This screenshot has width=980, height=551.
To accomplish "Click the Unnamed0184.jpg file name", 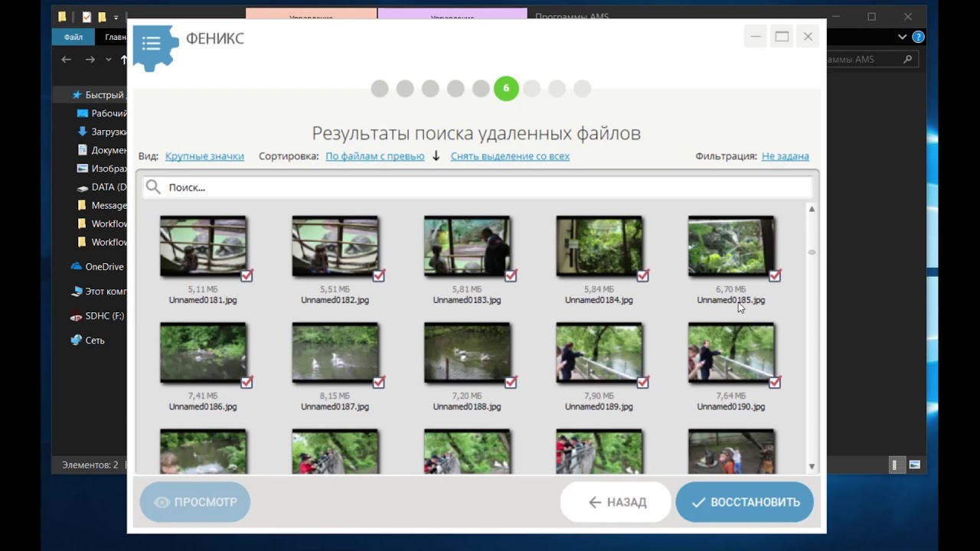I will [x=599, y=300].
